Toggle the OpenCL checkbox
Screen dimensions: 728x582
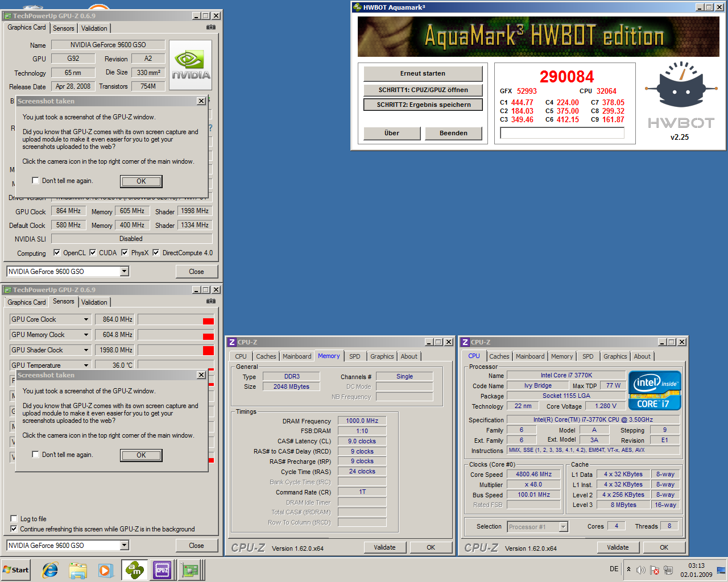(57, 253)
